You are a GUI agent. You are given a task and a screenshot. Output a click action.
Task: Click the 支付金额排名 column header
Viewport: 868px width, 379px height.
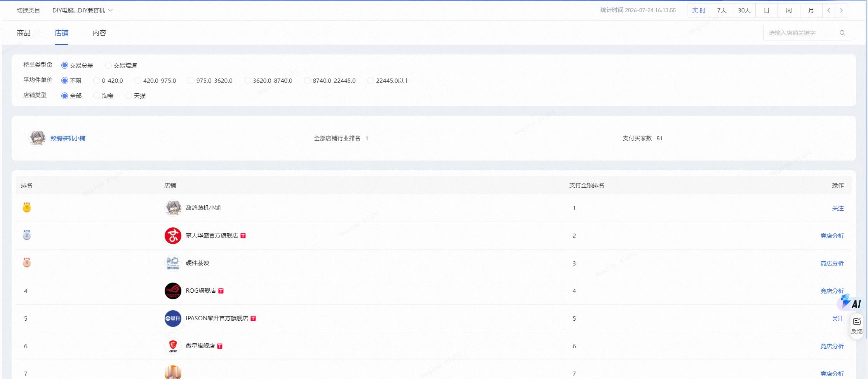pos(586,185)
